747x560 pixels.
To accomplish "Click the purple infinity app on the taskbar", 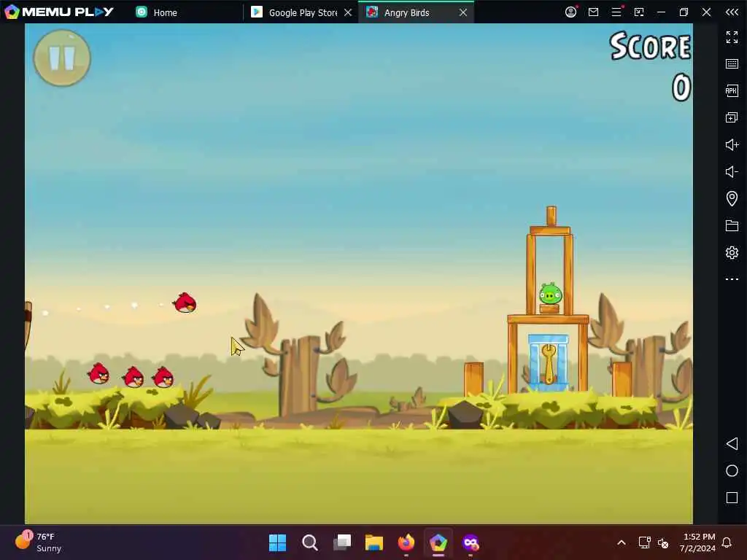I will 471,542.
